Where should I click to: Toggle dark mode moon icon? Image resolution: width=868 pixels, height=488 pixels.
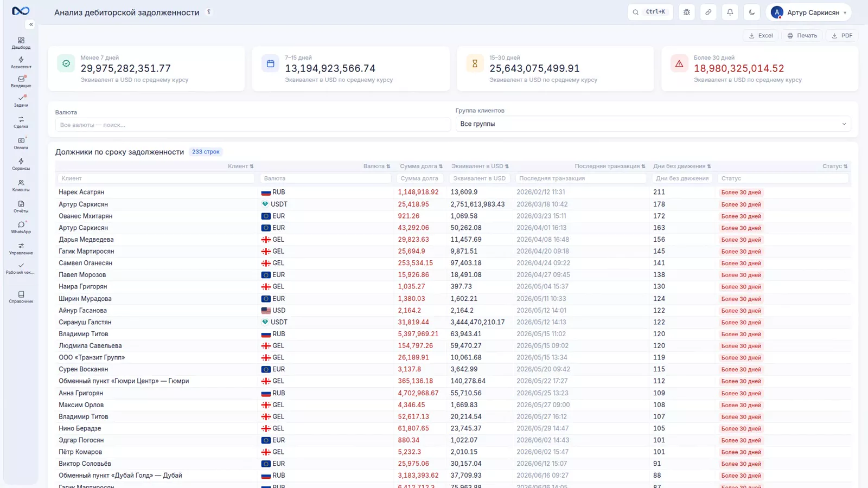[752, 12]
